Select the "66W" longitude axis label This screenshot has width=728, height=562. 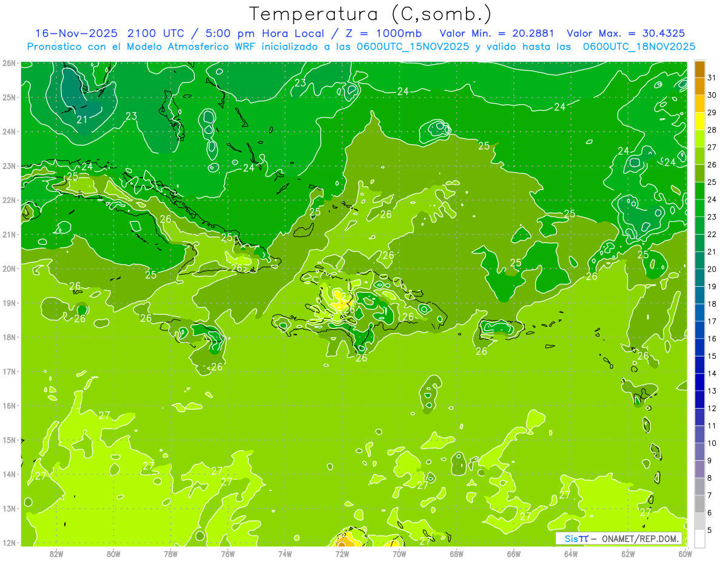(x=514, y=554)
